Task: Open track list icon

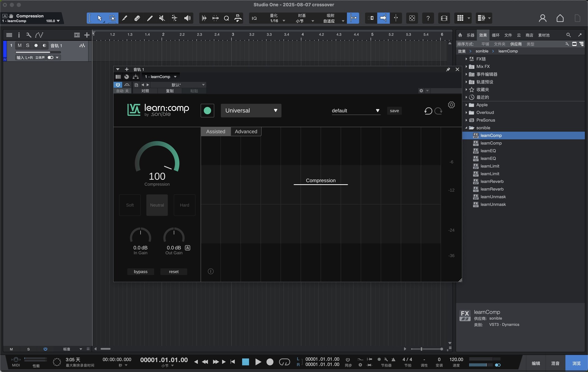Action: click(x=9, y=35)
